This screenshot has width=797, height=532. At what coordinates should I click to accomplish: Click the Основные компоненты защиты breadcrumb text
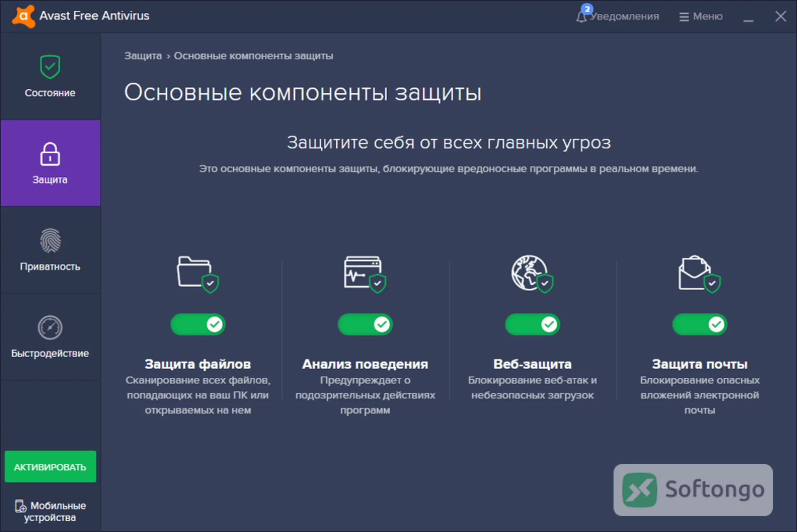coord(253,56)
